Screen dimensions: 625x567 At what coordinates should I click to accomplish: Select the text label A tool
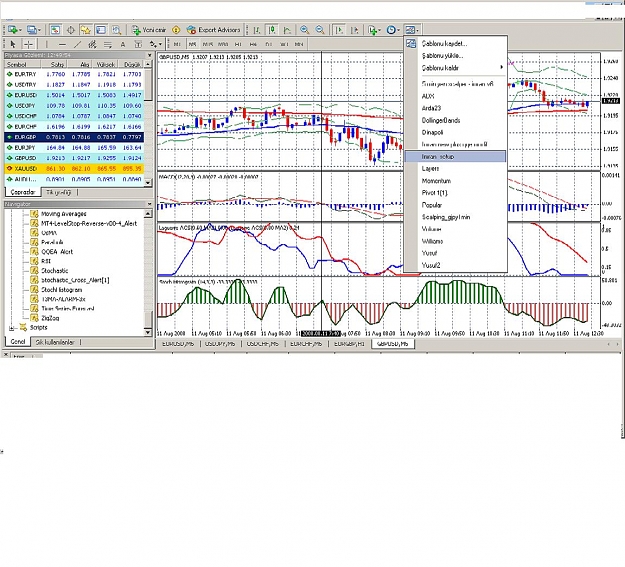click(x=123, y=44)
